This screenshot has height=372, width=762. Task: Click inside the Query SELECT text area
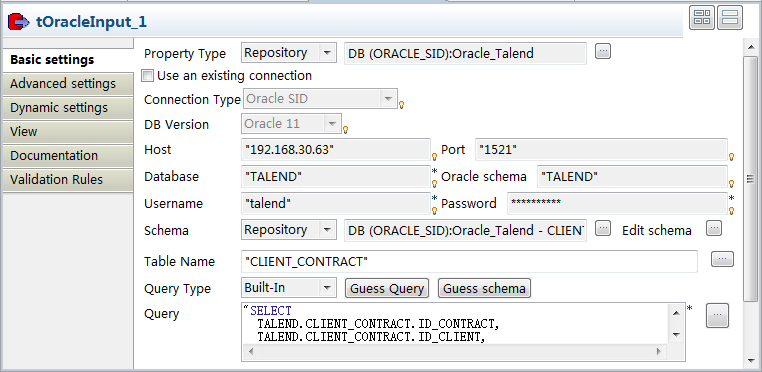tap(456, 324)
